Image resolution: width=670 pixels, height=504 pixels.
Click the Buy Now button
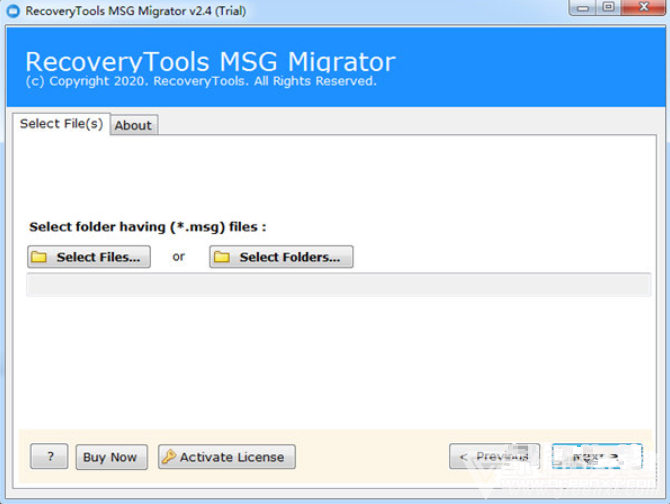click(112, 457)
